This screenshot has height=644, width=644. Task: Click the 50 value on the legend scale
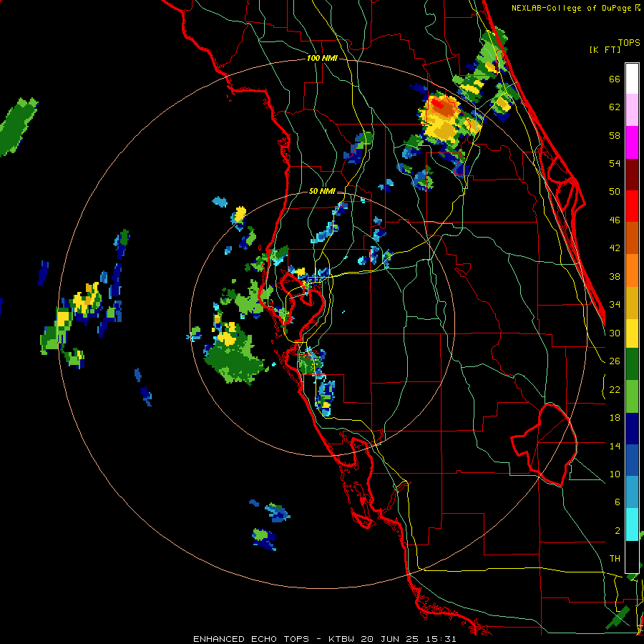click(x=615, y=192)
